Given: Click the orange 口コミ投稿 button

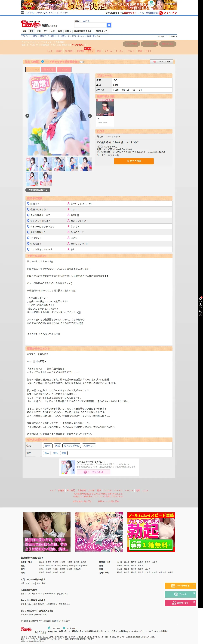Looking at the screenshot, I should (x=134, y=161).
